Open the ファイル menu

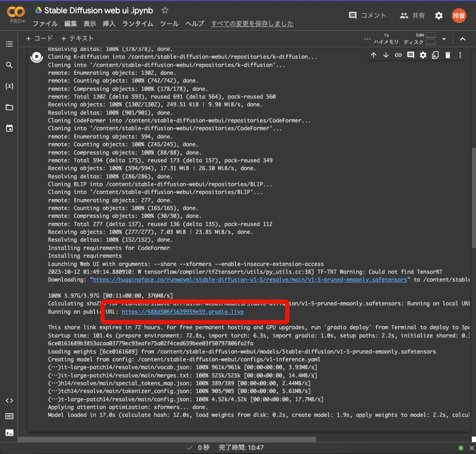click(x=45, y=24)
